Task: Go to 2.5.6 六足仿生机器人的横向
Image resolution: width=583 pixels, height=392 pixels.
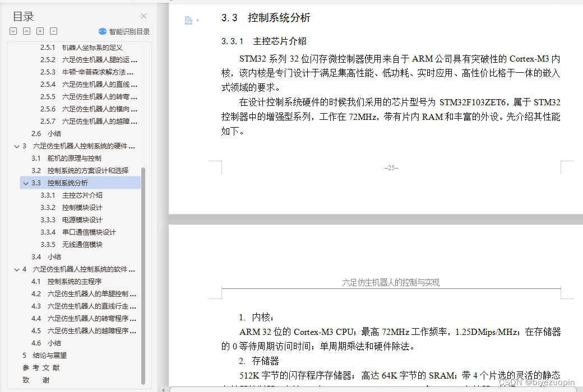Action: point(89,109)
